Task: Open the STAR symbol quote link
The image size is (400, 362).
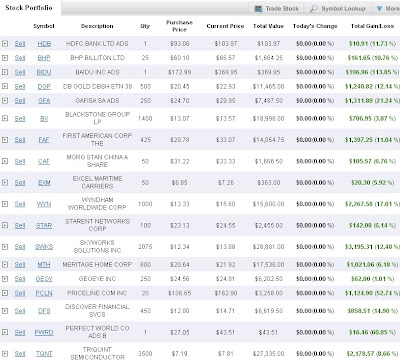Action: pyautogui.click(x=44, y=225)
